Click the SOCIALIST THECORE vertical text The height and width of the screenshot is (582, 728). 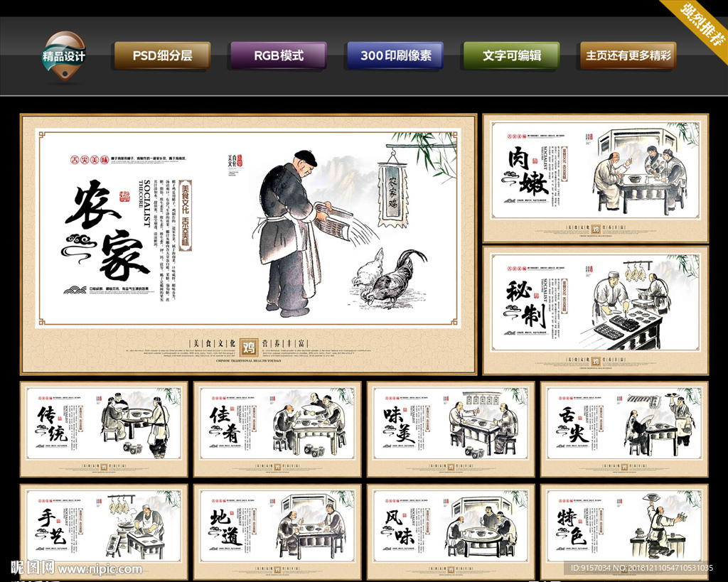[x=145, y=203]
